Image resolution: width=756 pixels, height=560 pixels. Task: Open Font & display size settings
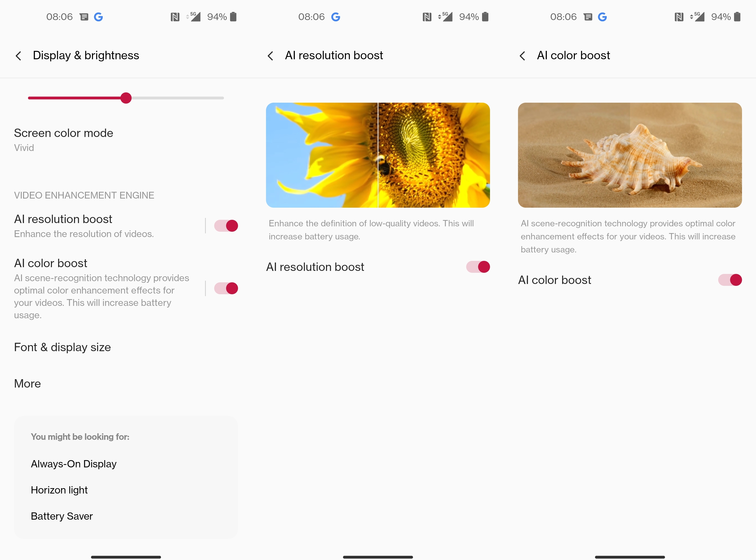click(x=126, y=347)
